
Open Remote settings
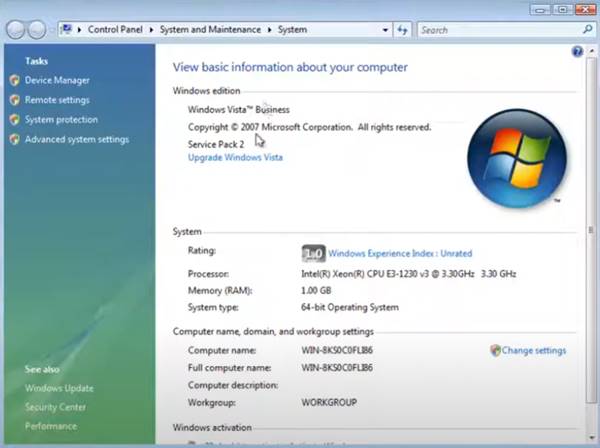57,100
